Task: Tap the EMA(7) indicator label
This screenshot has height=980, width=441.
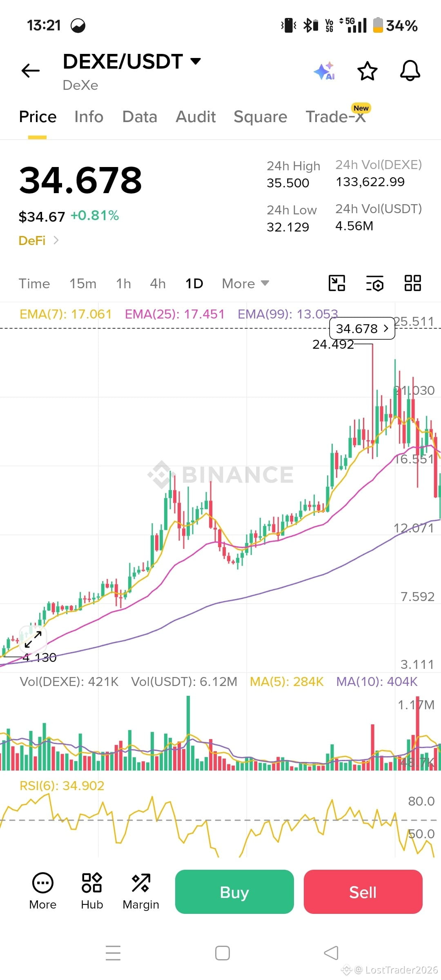Action: [x=65, y=314]
